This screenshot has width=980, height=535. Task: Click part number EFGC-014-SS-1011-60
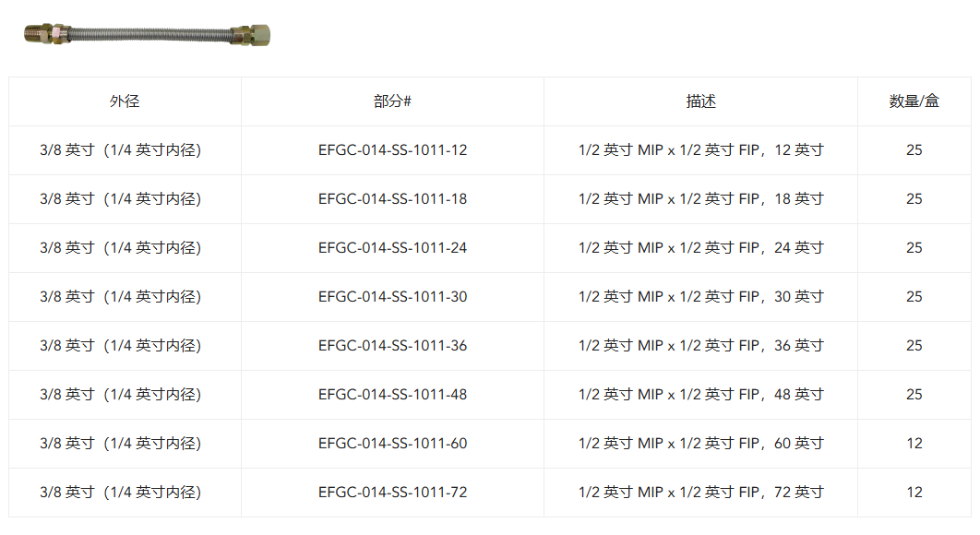point(392,443)
